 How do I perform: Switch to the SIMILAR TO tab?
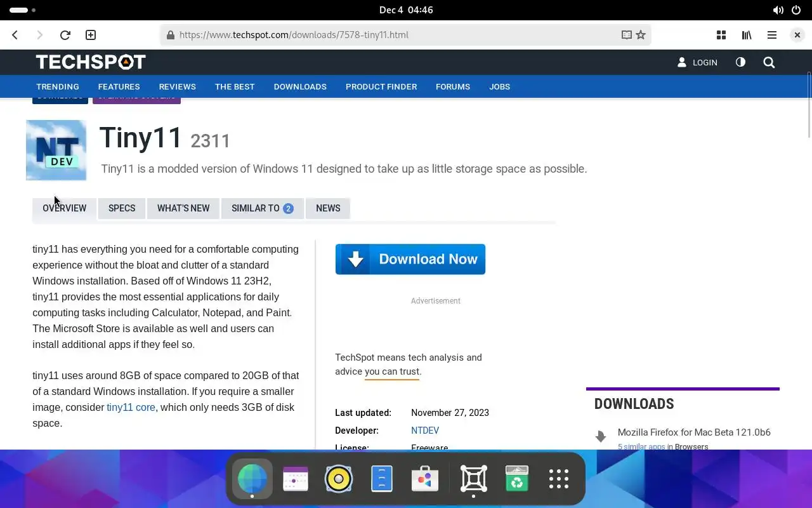(262, 208)
